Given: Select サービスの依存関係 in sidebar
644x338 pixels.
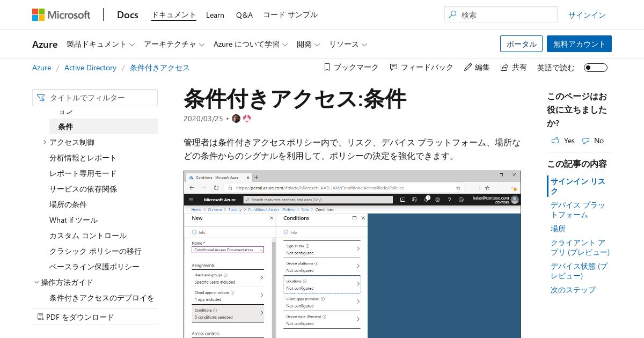Looking at the screenshot, I should pyautogui.click(x=83, y=189).
